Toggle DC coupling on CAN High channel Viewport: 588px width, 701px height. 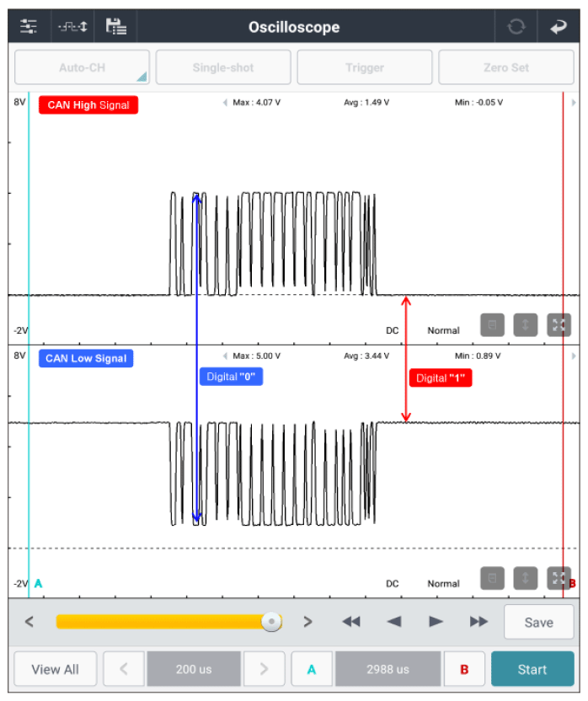click(x=392, y=330)
